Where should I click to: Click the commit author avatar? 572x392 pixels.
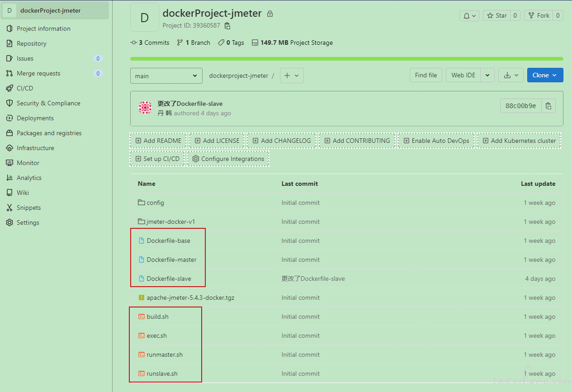point(145,108)
